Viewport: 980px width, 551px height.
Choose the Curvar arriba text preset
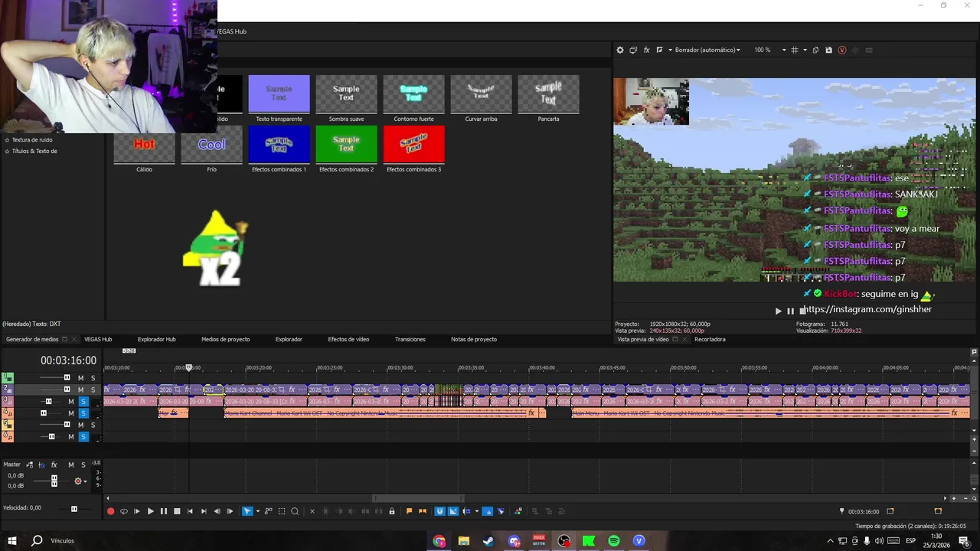(x=481, y=99)
